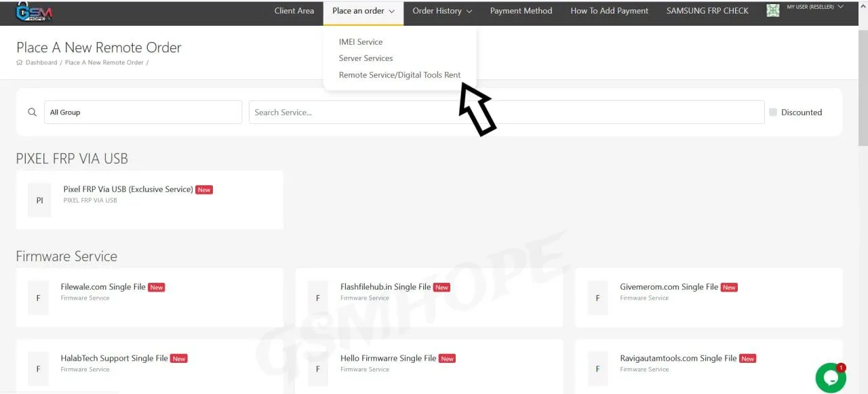Open the MY USER (RESELLER) account menu
The width and height of the screenshot is (868, 394).
click(x=814, y=7)
